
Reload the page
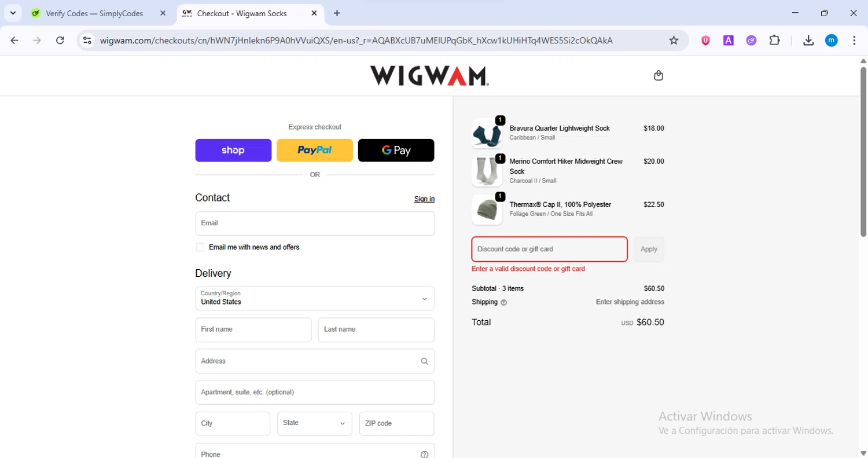[x=60, y=41]
